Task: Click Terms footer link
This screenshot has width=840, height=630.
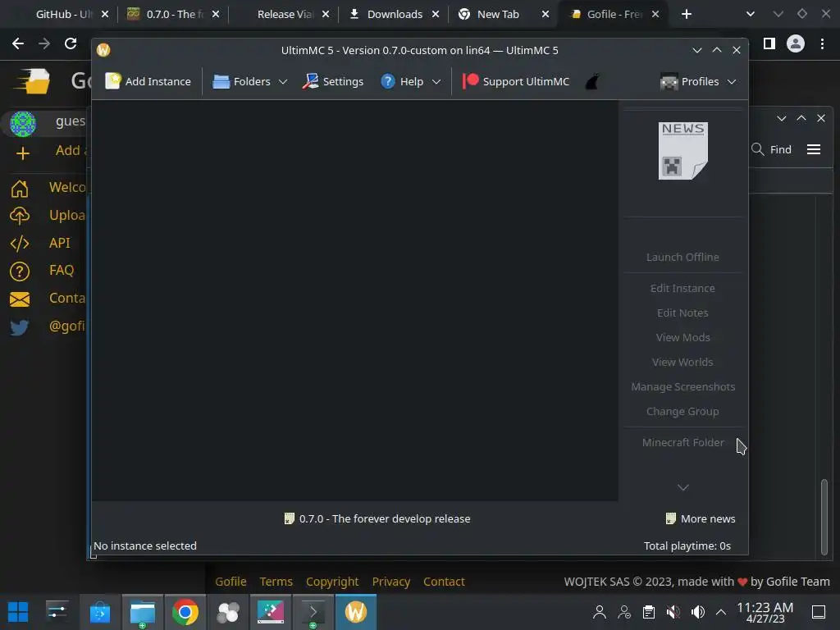Action: pos(276,582)
